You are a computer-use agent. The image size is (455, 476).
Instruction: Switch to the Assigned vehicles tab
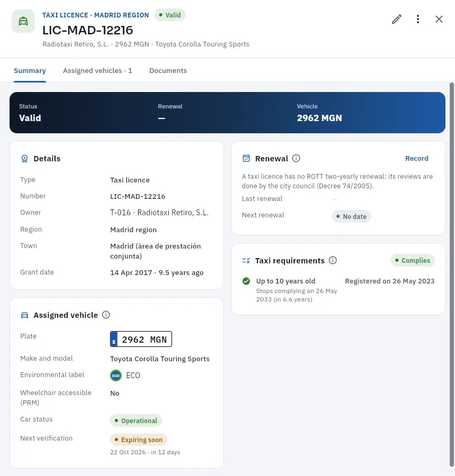97,70
